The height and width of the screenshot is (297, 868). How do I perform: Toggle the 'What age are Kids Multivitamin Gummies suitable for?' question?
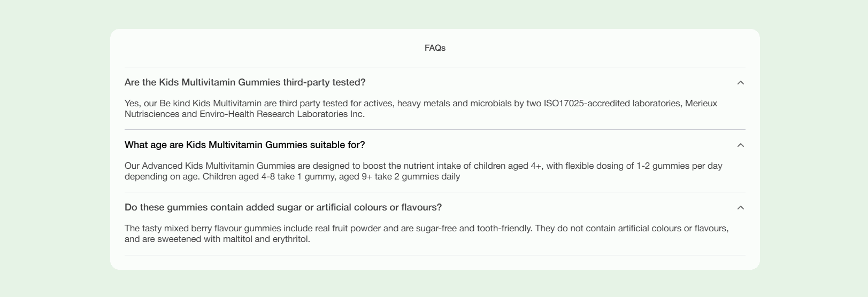pos(244,145)
